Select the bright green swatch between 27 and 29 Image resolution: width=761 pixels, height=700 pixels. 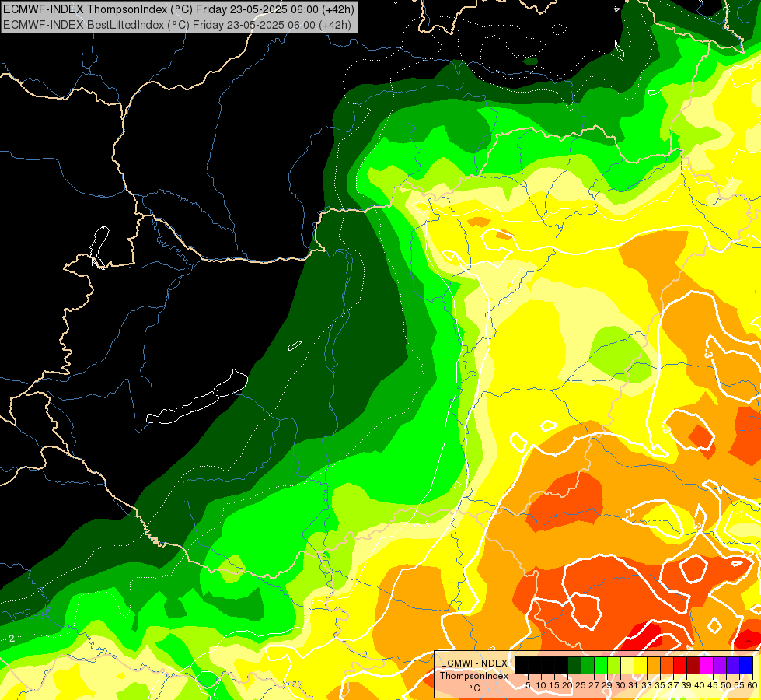(601, 665)
